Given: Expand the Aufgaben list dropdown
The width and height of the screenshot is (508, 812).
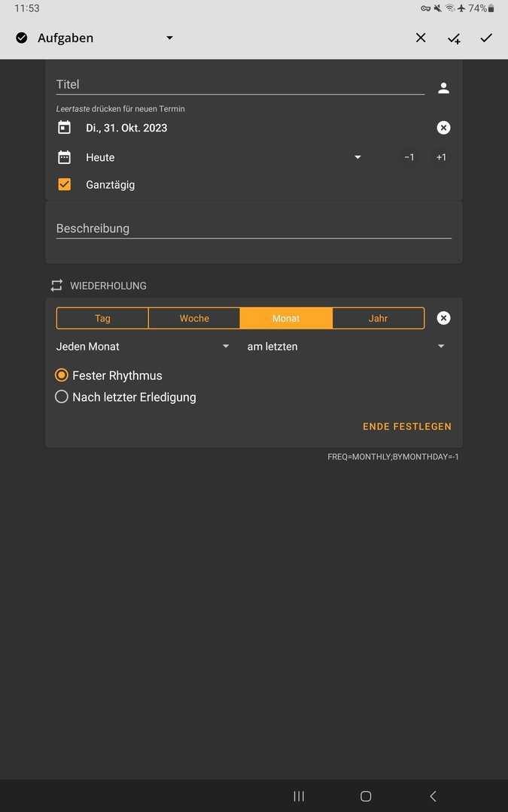Looking at the screenshot, I should pos(169,38).
